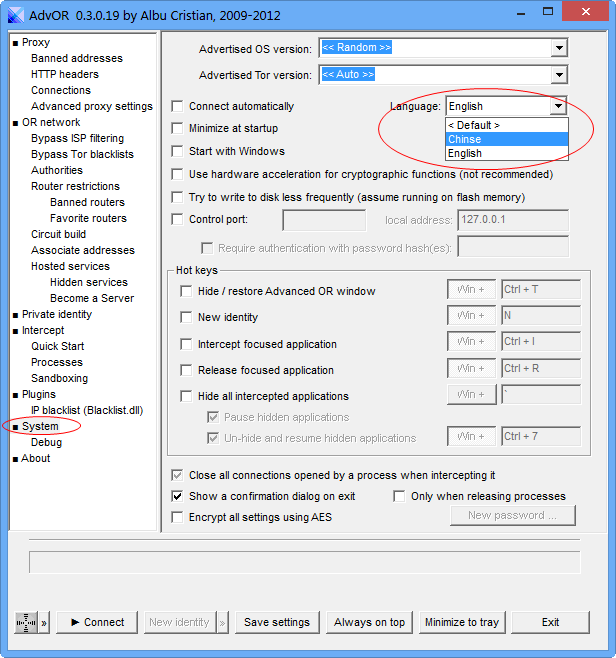The height and width of the screenshot is (658, 616).
Task: Open the Advertised OS version dropdown
Action: pos(559,48)
